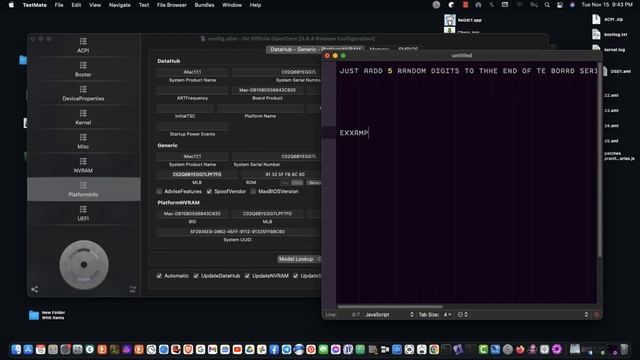Toggle the UpdateDataHub checkbox

[x=196, y=276]
